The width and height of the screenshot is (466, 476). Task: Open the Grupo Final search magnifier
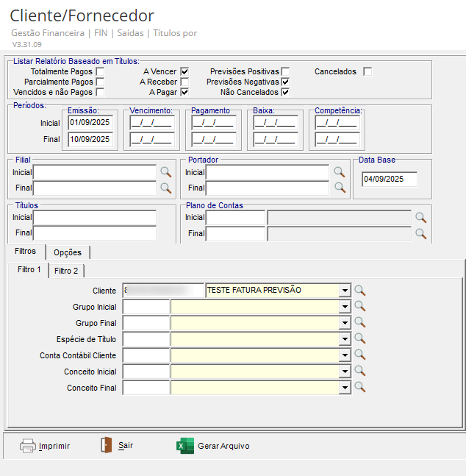[360, 322]
